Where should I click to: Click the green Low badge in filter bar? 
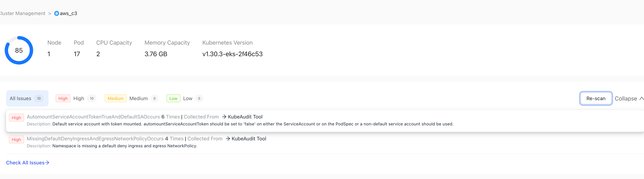point(173,98)
